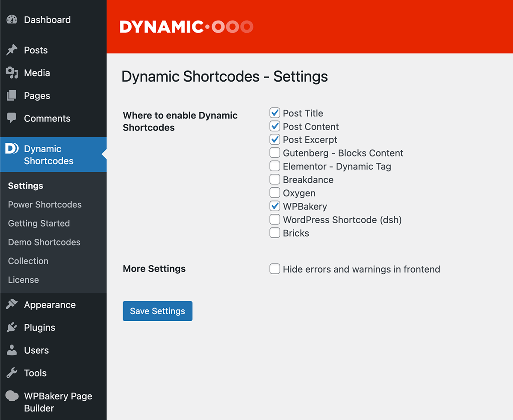Open the Power Shortcodes submenu item
The height and width of the screenshot is (420, 513).
tap(45, 204)
